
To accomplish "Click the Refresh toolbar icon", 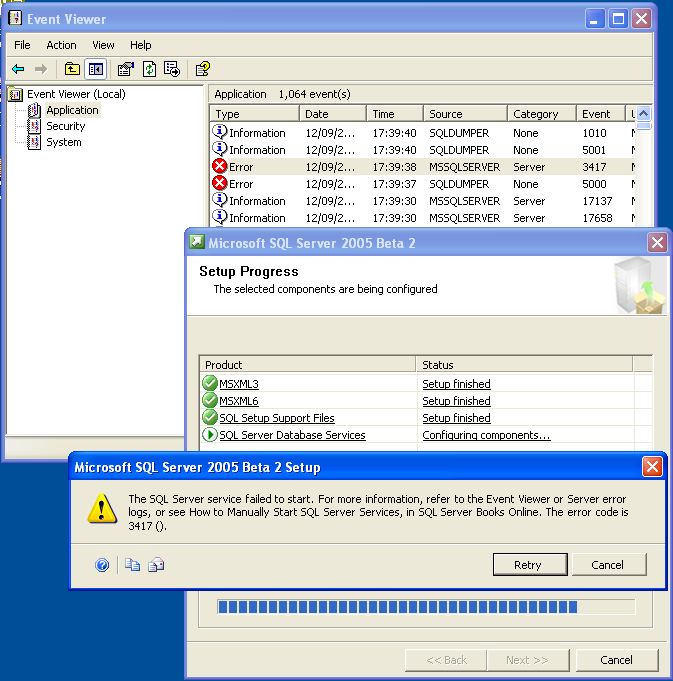I will [150, 69].
